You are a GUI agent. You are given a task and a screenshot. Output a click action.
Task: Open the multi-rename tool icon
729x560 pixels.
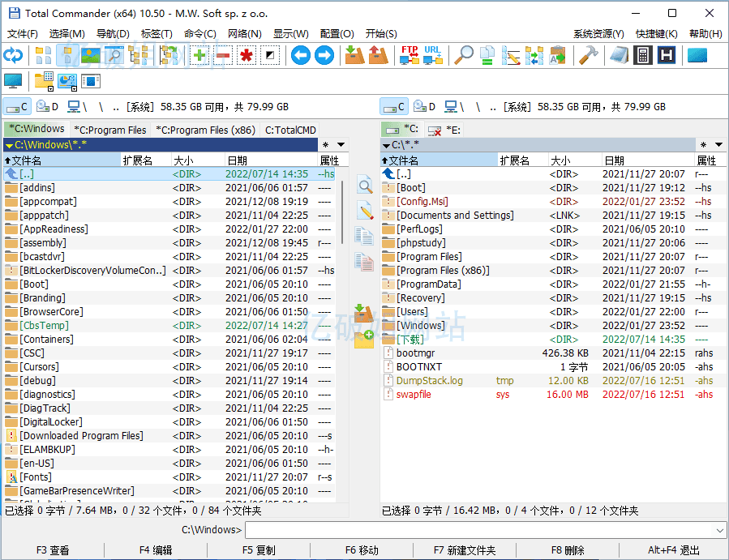(x=511, y=56)
